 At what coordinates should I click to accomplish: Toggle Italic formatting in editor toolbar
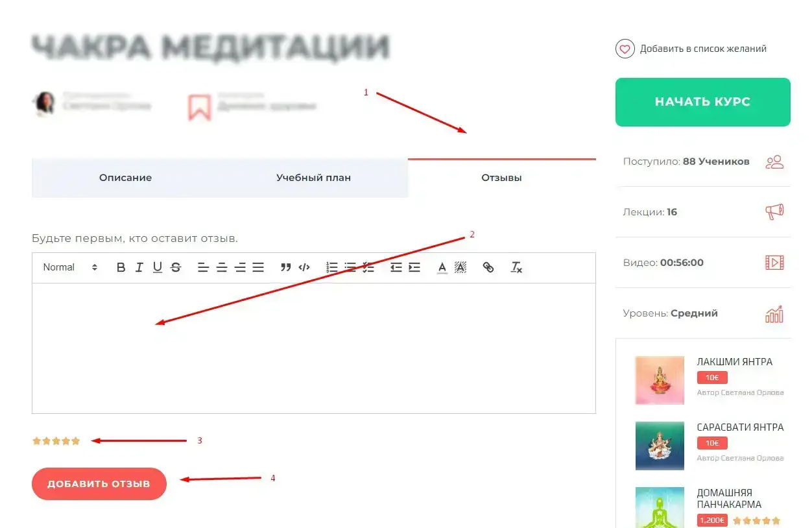139,267
